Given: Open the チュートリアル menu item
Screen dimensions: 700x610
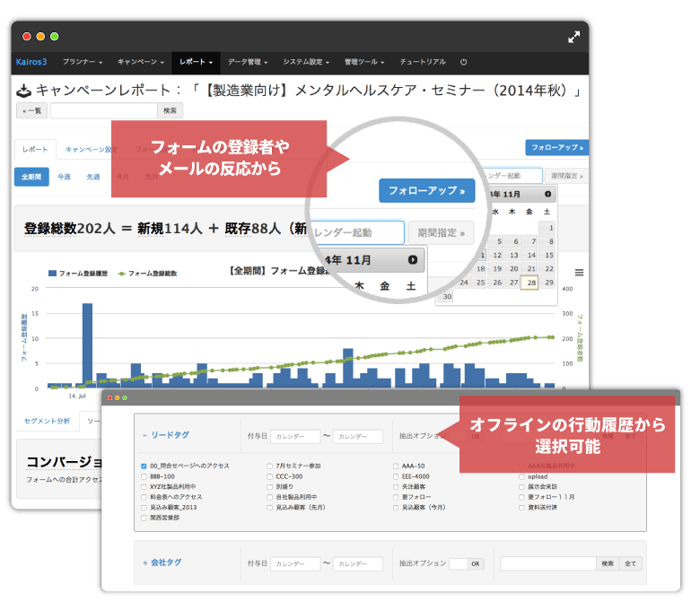Looking at the screenshot, I should coord(422,62).
